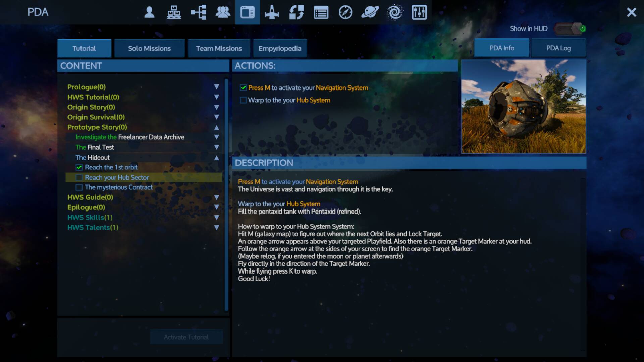Screen dimensions: 644x362
Task: Expand the Epilogue(0) arrow
Action: click(x=217, y=207)
